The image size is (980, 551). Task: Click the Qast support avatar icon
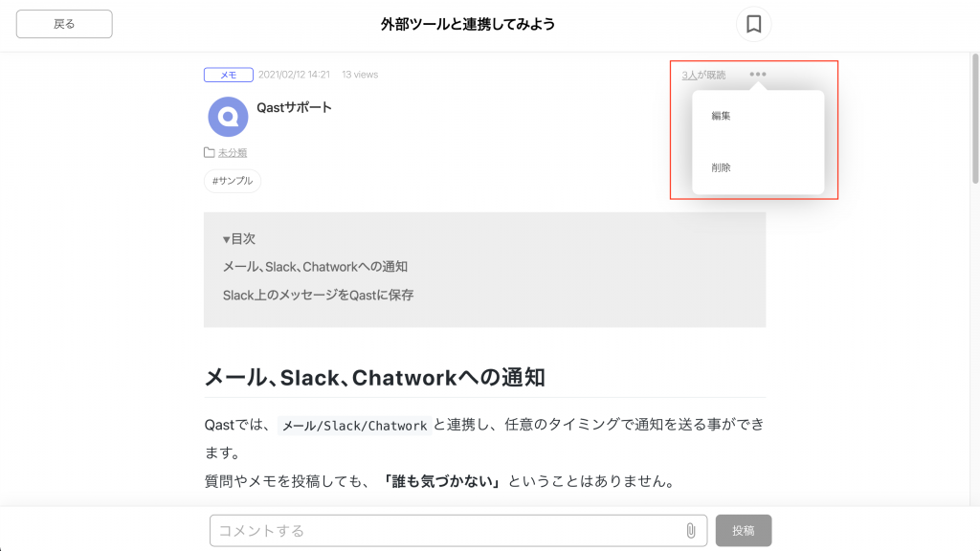point(227,117)
